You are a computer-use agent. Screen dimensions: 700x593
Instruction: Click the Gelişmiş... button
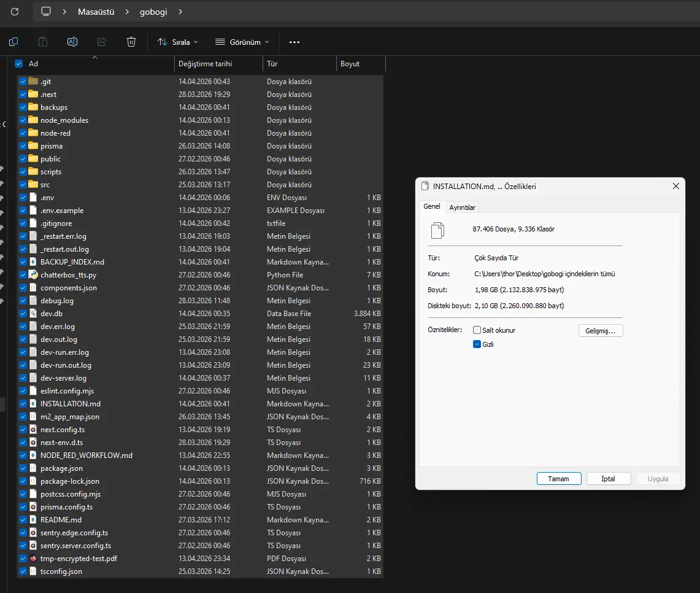coord(600,331)
